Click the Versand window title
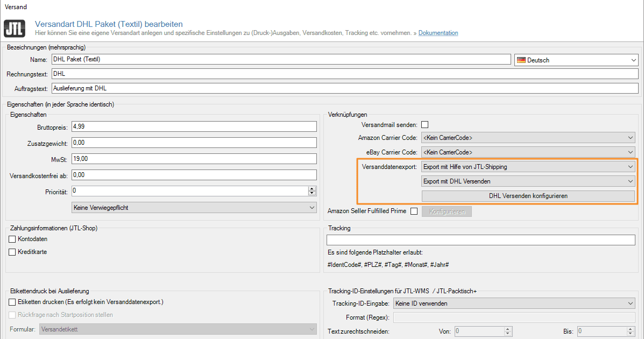644x339 pixels. pyautogui.click(x=16, y=7)
